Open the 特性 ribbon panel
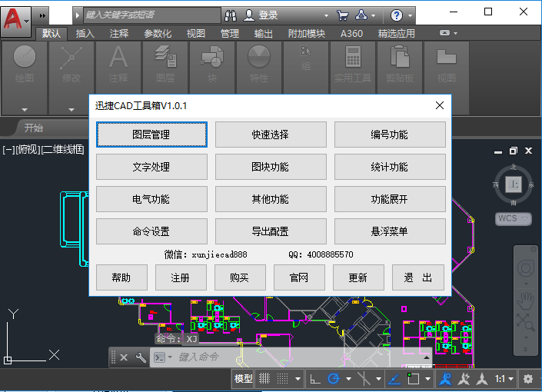The width and height of the screenshot is (542, 392). pos(259,68)
